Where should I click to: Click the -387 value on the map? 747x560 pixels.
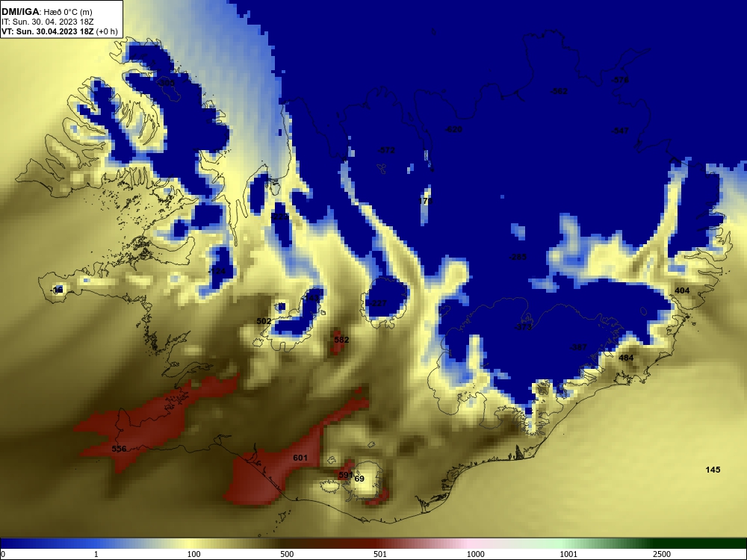click(578, 347)
